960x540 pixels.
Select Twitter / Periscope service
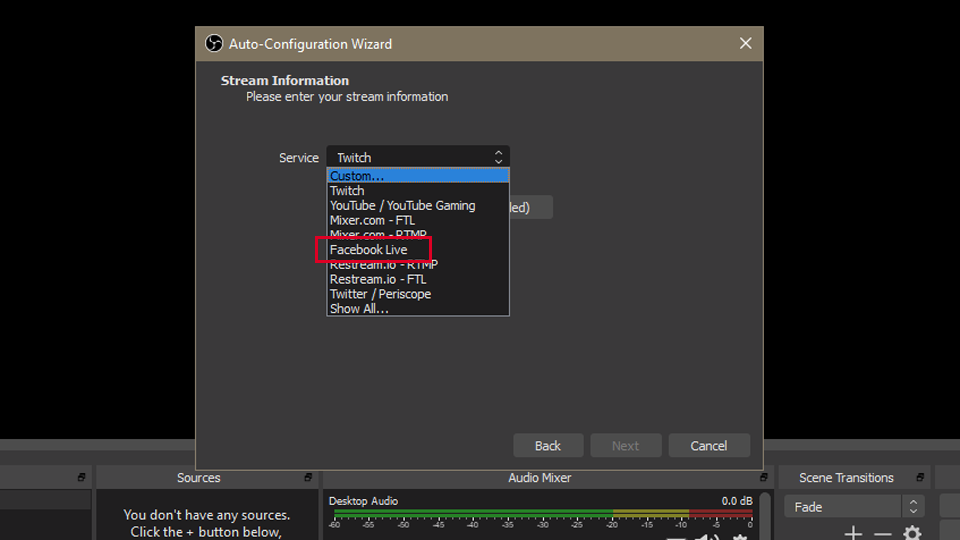click(x=418, y=294)
